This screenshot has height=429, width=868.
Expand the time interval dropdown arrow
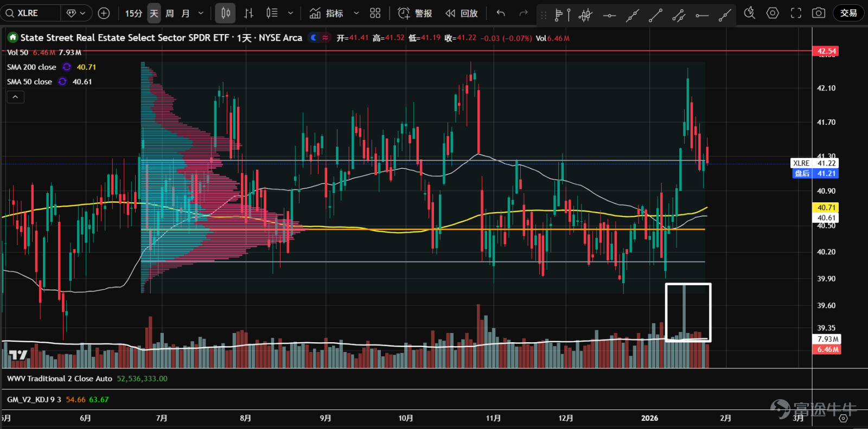(201, 13)
